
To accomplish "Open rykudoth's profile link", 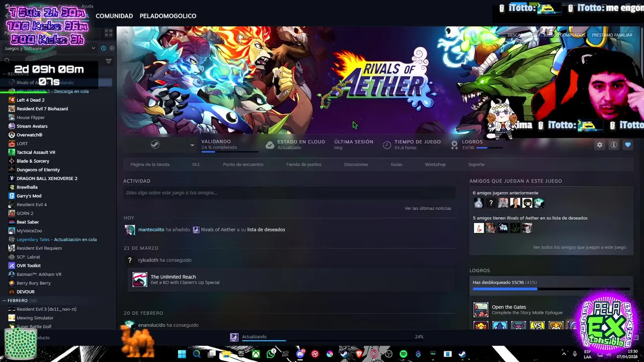I will pyautogui.click(x=148, y=260).
